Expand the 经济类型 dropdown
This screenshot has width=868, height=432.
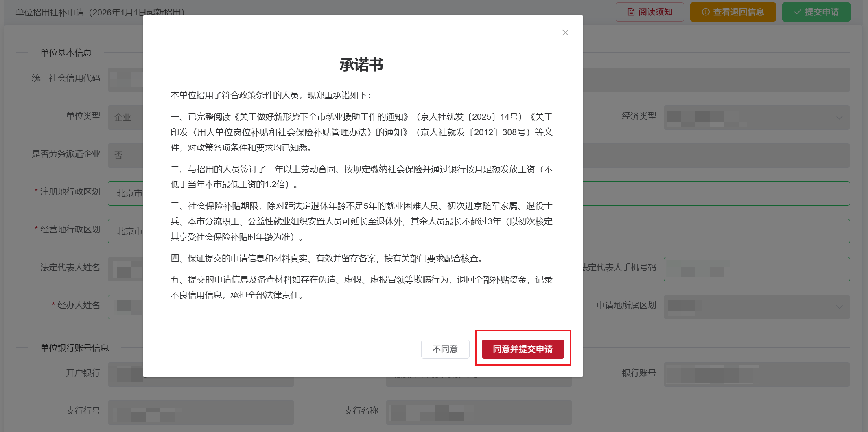[756, 118]
